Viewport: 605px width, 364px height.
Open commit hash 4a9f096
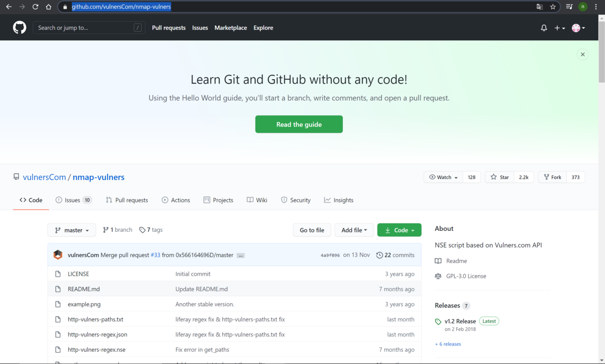pos(330,256)
